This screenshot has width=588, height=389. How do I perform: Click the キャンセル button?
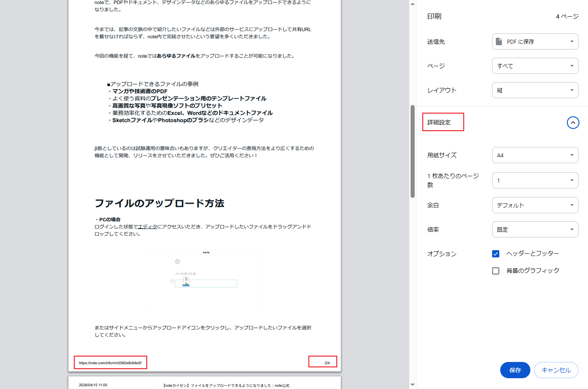(556, 370)
